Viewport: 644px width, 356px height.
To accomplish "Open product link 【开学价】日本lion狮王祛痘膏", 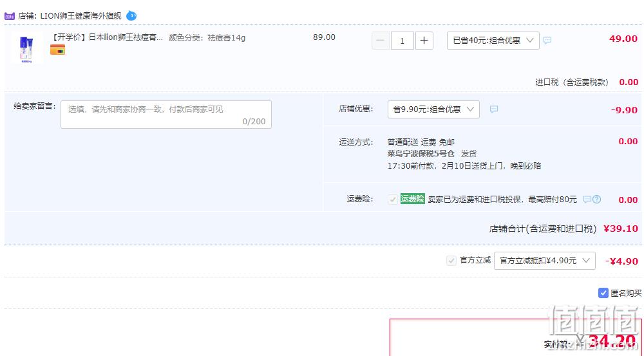I will point(106,37).
